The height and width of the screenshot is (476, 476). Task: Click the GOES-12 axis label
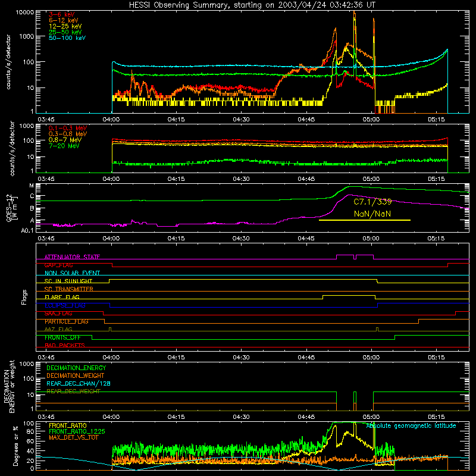(x=12, y=208)
